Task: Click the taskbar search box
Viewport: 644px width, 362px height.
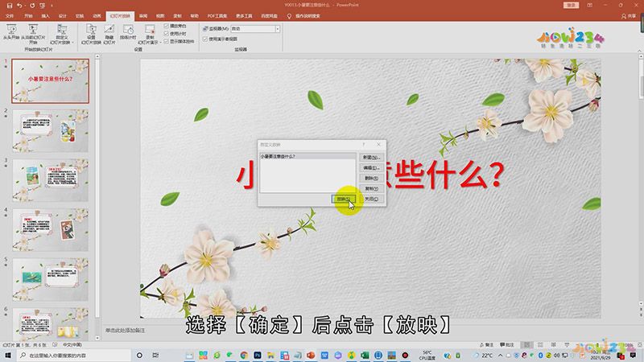Action: point(74,355)
